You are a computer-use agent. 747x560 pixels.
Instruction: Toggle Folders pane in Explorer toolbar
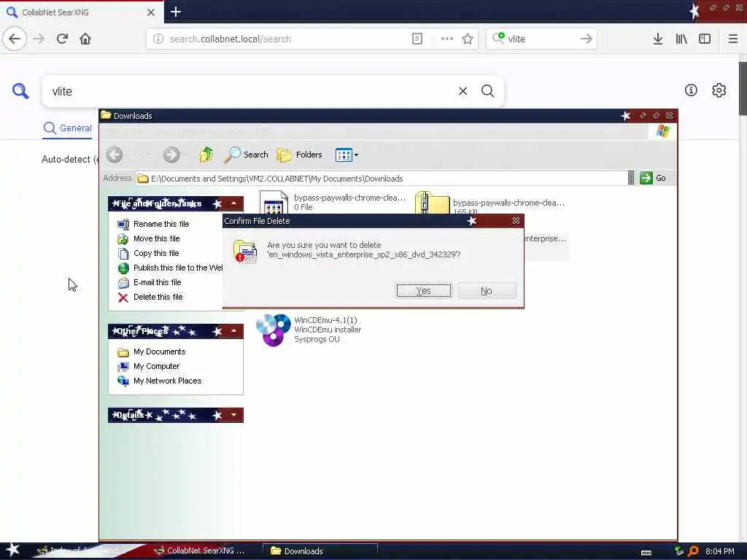pos(300,155)
